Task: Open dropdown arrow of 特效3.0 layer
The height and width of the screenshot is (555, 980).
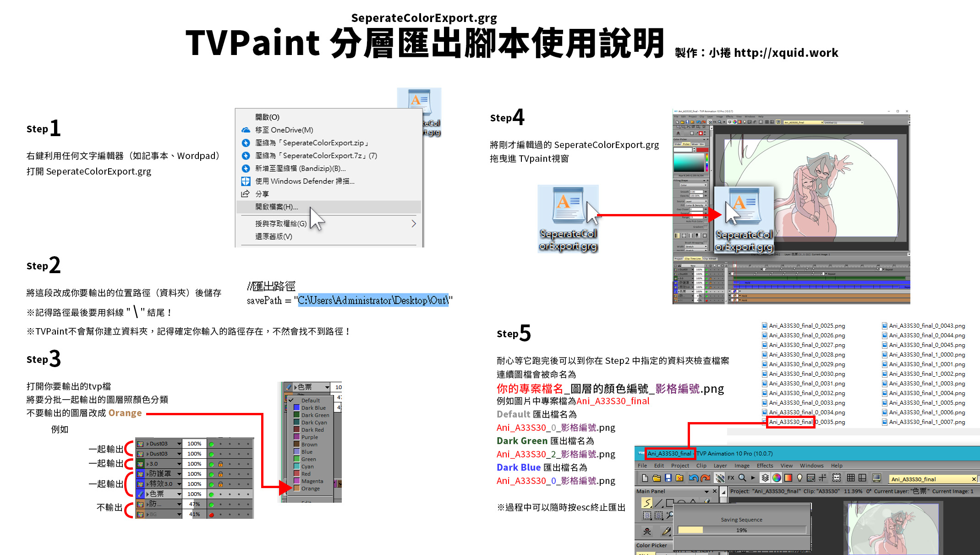Action: pos(179,484)
